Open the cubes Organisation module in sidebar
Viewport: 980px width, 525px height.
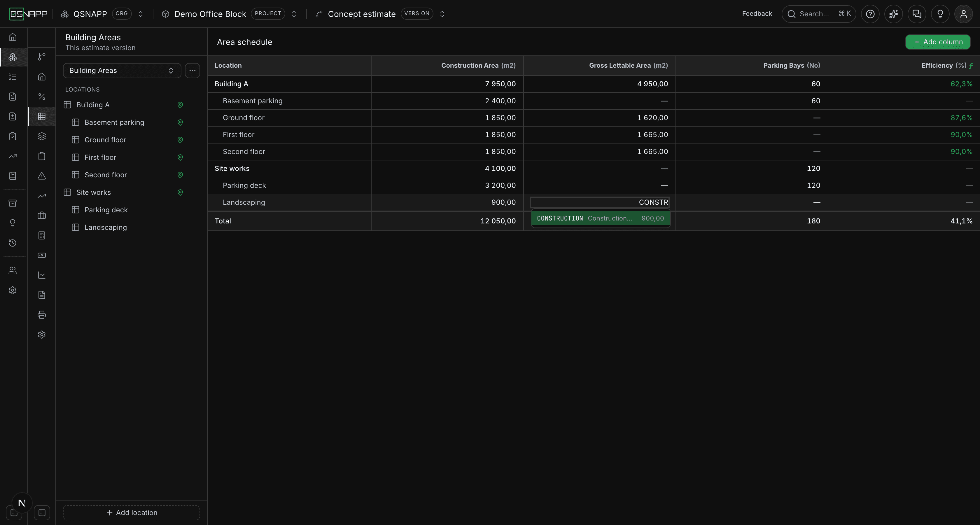coord(13,57)
